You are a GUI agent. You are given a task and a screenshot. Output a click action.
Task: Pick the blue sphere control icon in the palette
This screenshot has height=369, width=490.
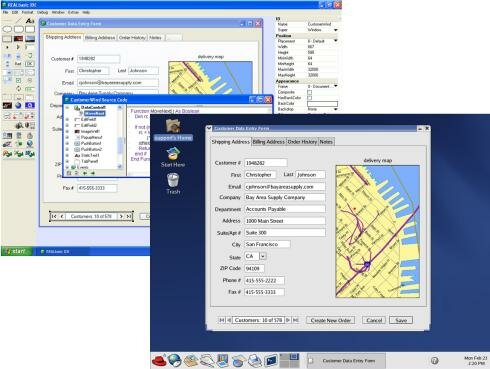click(18, 105)
